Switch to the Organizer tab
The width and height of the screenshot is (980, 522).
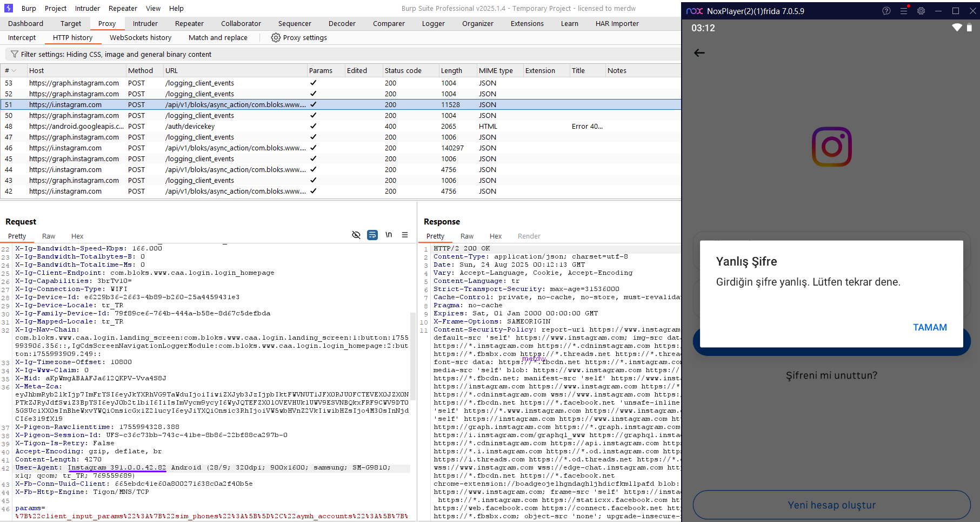click(478, 23)
